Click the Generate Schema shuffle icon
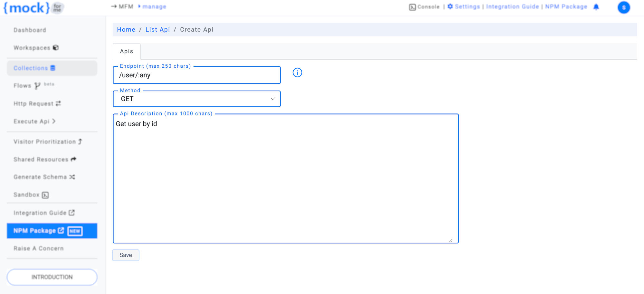This screenshot has width=644, height=294. point(72,177)
